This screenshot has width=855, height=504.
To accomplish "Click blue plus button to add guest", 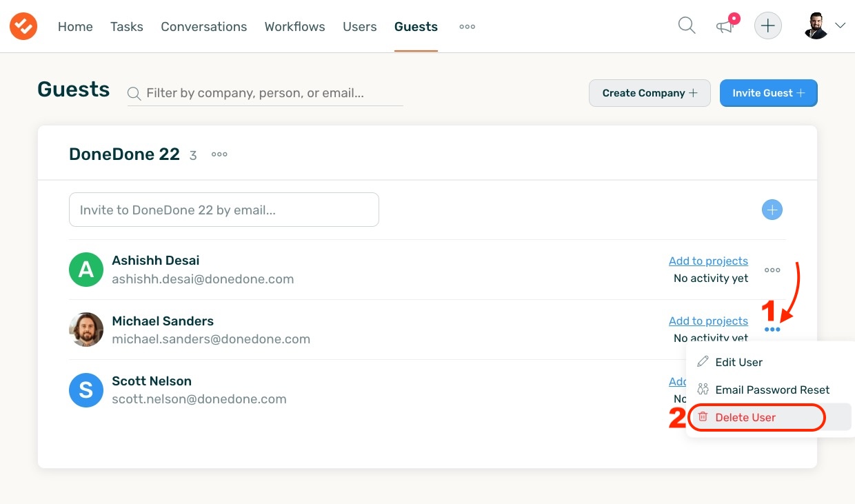I will click(772, 210).
